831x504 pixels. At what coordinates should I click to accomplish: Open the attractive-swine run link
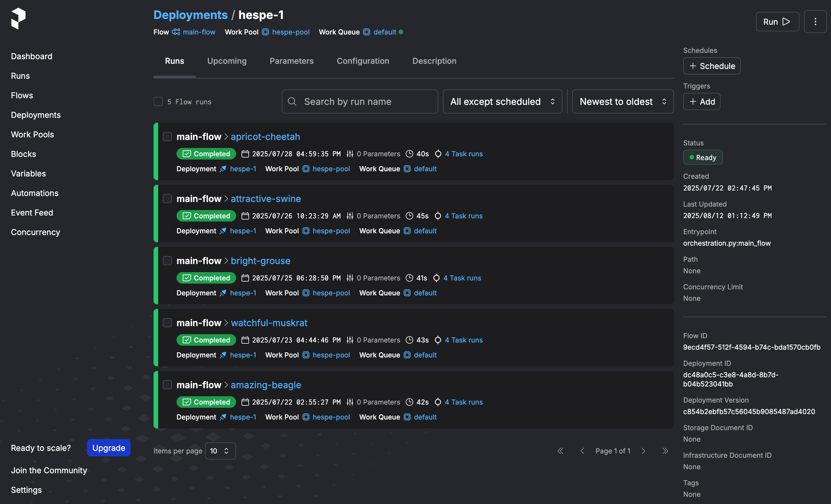(265, 199)
